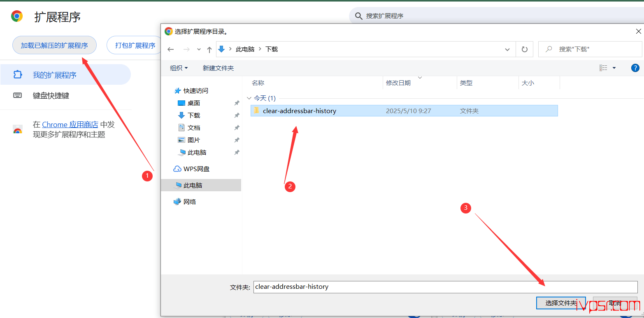Open the file dialog help icon
The width and height of the screenshot is (644, 318).
(x=635, y=68)
